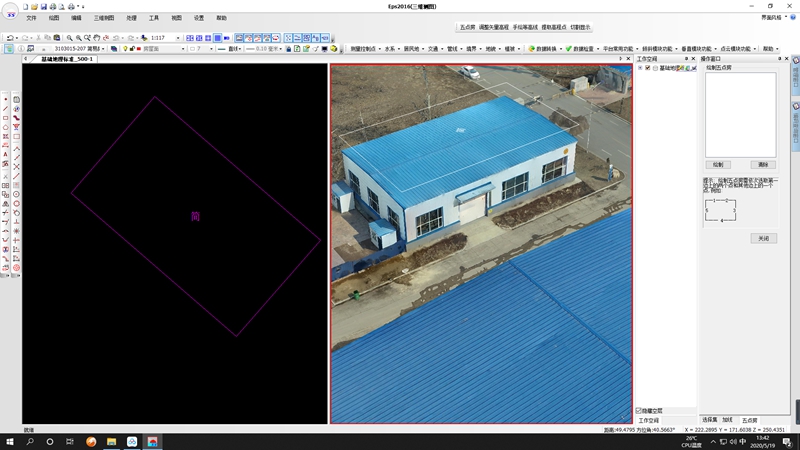Click the paste clipboard icon in toolbar
The width and height of the screenshot is (800, 450).
(57, 38)
